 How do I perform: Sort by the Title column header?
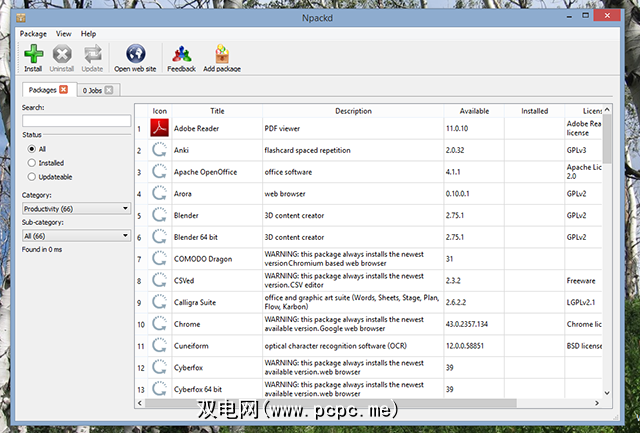217,111
